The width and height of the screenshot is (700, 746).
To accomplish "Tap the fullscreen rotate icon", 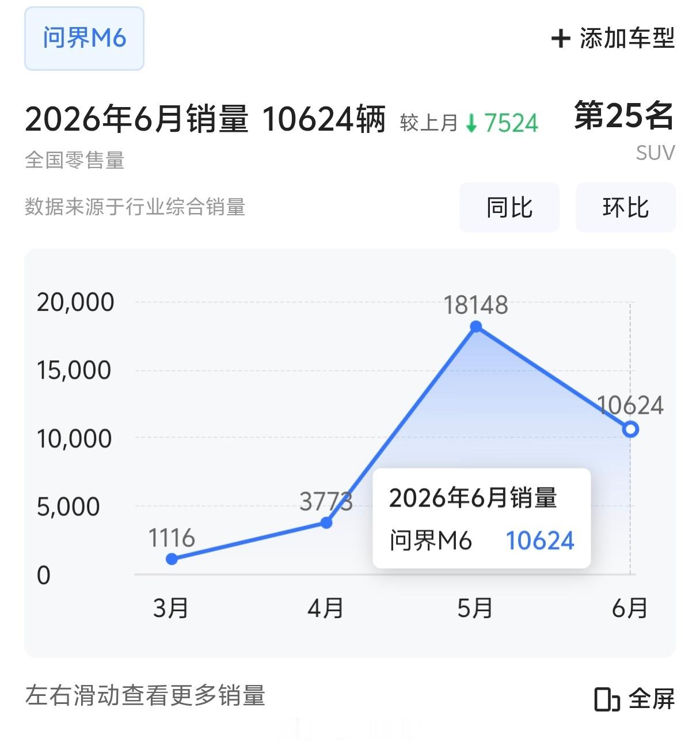I will click(606, 699).
